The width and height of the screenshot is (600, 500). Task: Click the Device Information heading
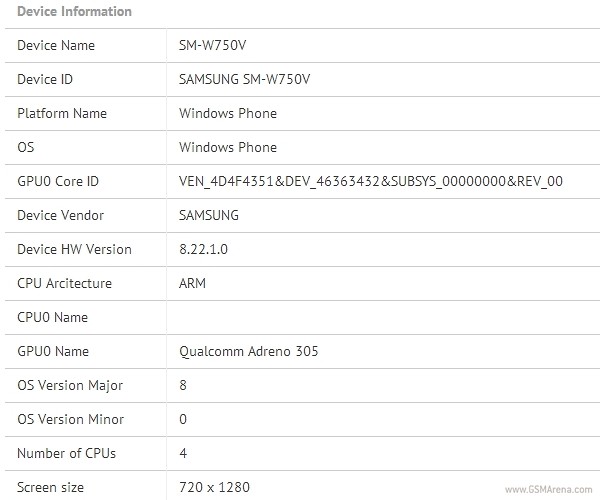click(75, 11)
